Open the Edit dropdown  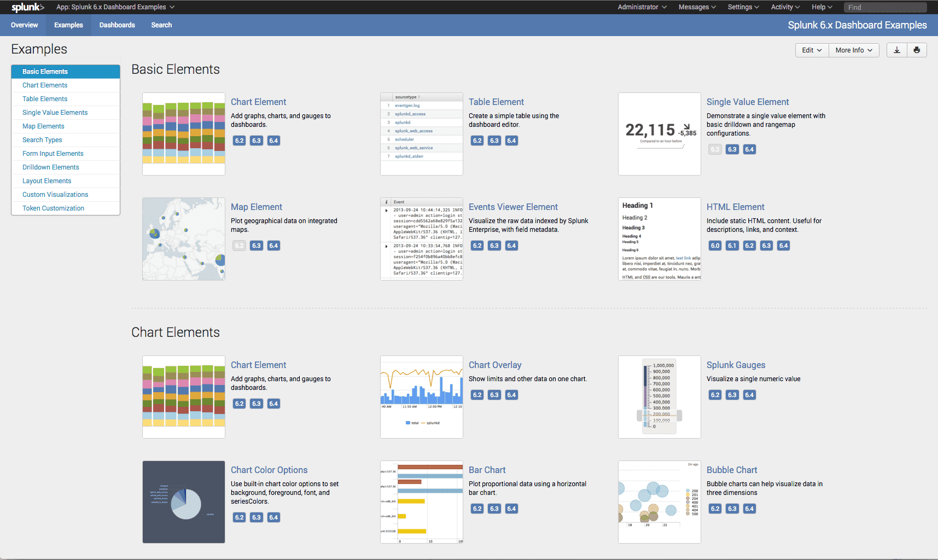pos(812,50)
